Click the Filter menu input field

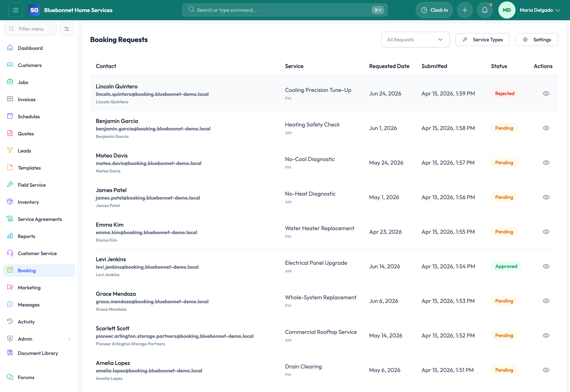click(30, 29)
